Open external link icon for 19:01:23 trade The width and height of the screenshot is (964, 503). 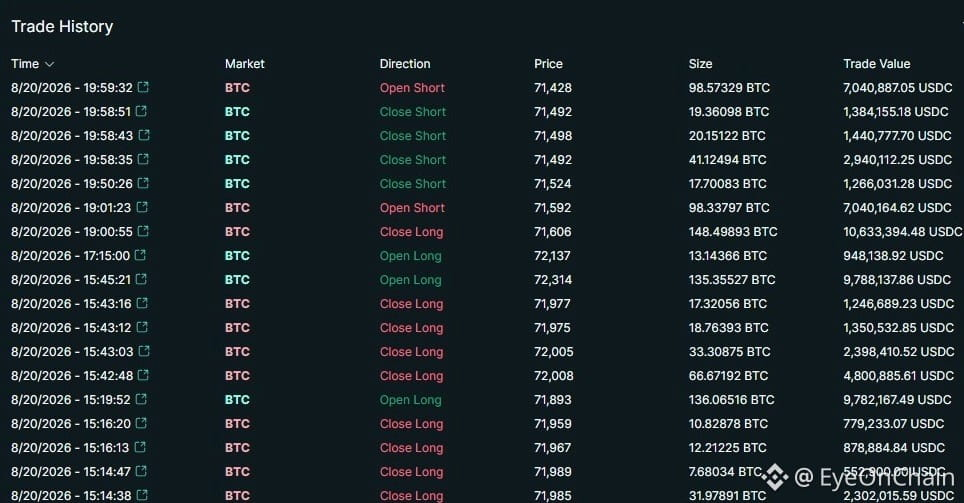tap(141, 207)
